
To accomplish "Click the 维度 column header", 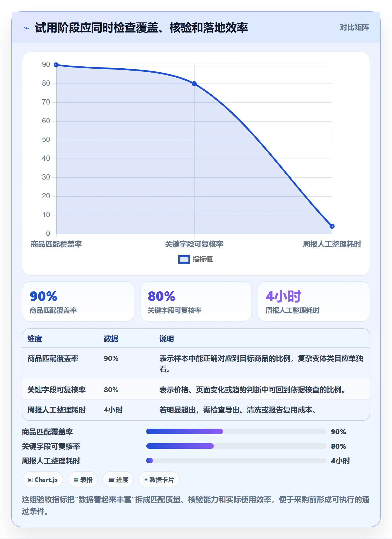I will [x=35, y=339].
